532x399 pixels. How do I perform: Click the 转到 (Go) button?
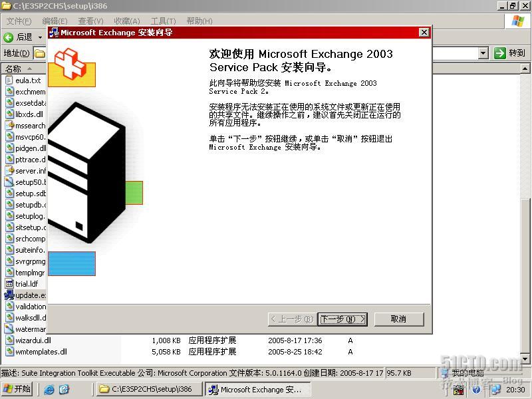point(510,53)
